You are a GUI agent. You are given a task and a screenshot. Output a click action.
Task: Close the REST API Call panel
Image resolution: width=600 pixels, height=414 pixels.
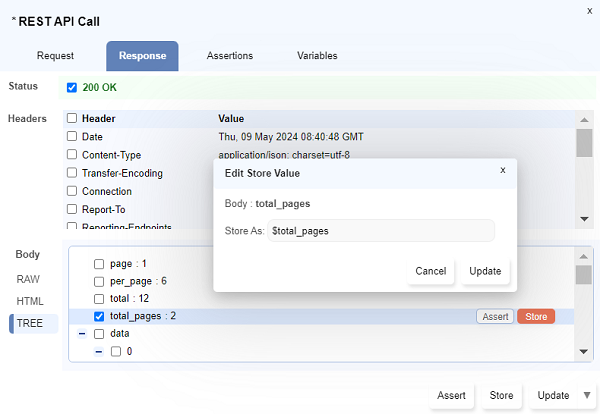click(x=589, y=10)
